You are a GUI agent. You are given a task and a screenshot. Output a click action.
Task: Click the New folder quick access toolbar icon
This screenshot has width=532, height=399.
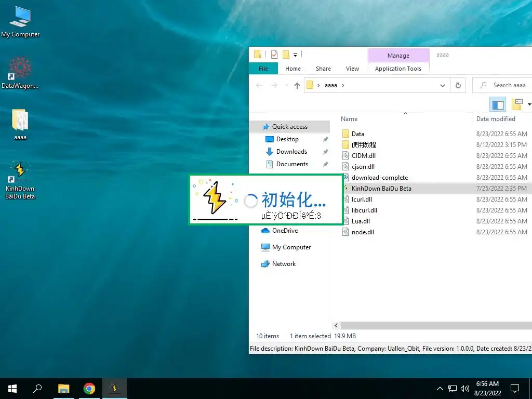pos(286,54)
